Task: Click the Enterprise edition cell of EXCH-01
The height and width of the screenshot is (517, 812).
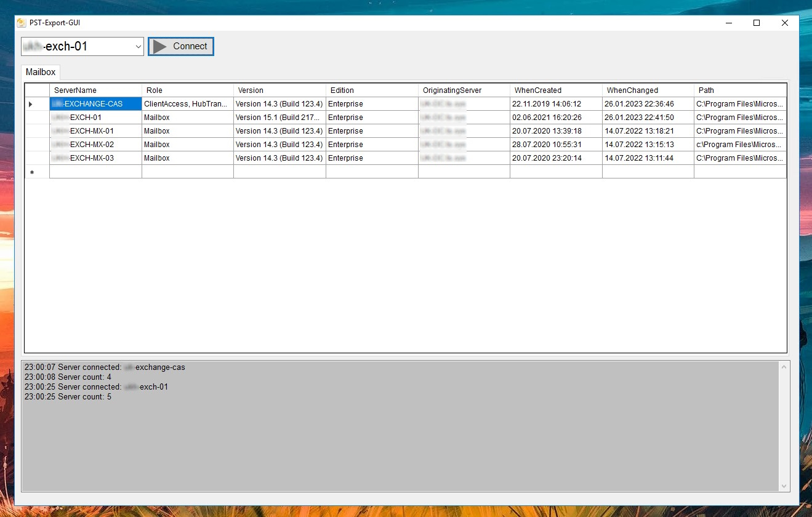Action: pyautogui.click(x=372, y=118)
